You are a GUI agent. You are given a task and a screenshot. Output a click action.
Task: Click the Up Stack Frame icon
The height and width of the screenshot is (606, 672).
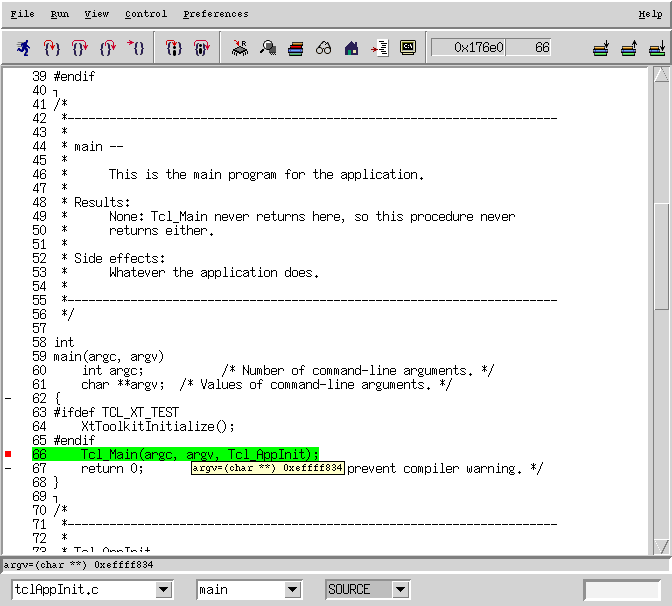pyautogui.click(x=629, y=48)
